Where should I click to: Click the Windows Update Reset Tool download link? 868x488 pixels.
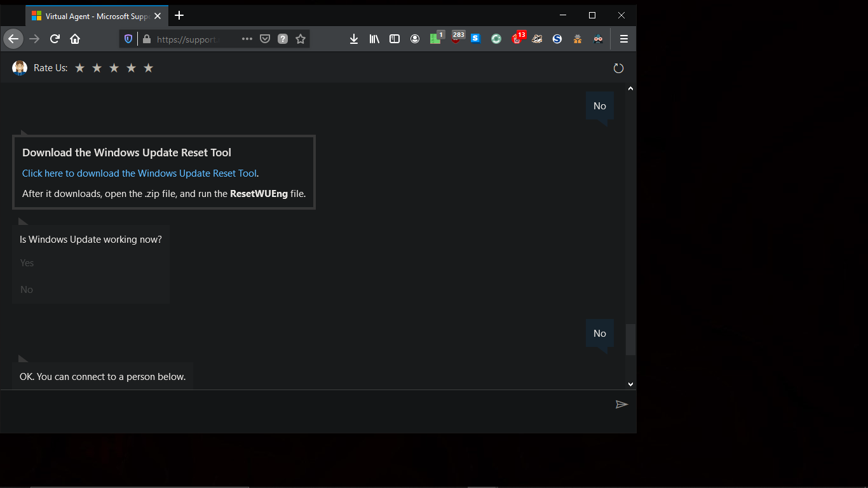tap(139, 173)
